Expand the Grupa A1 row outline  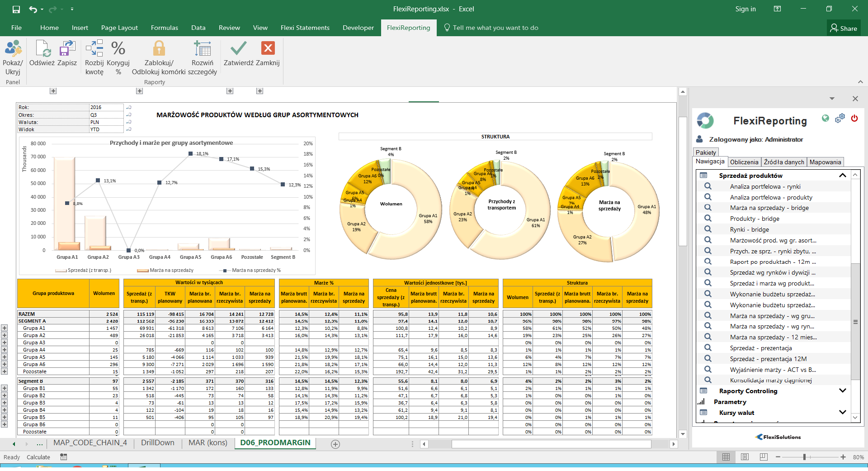pos(5,328)
